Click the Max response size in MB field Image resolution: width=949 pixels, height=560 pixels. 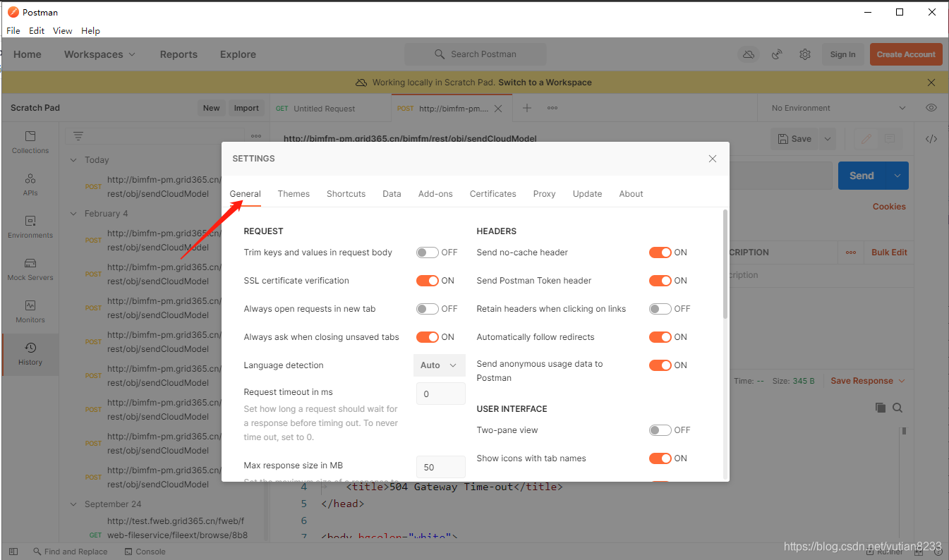pos(440,467)
